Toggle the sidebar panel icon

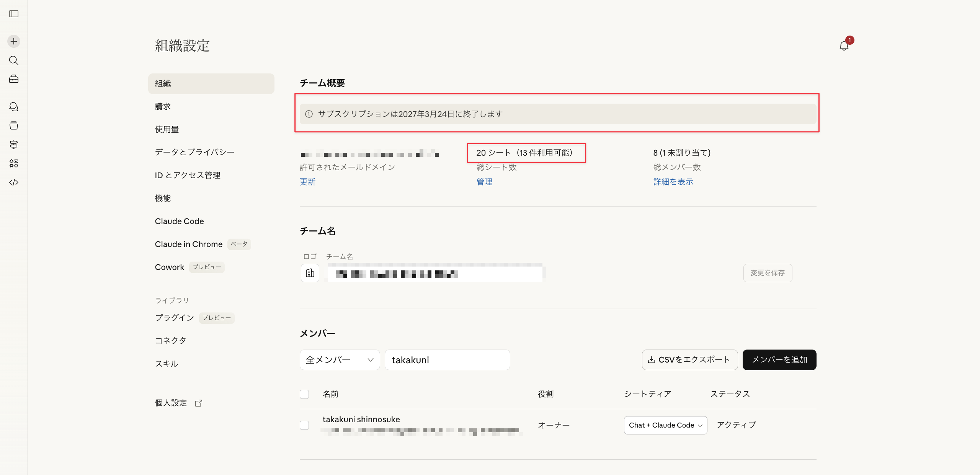(14, 14)
